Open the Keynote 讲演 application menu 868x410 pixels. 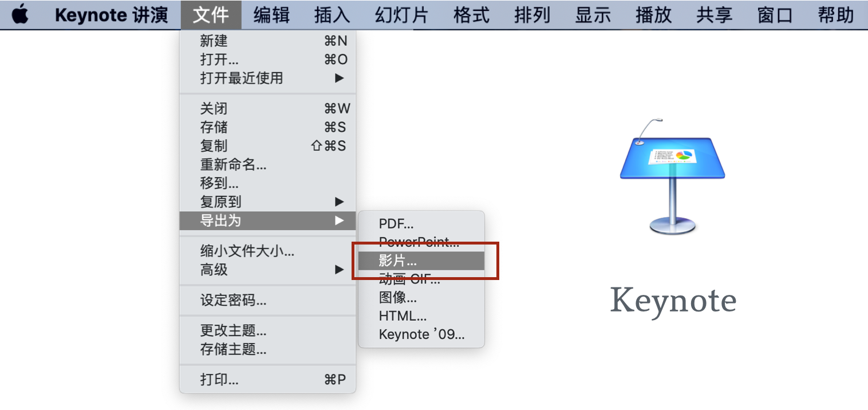point(112,15)
